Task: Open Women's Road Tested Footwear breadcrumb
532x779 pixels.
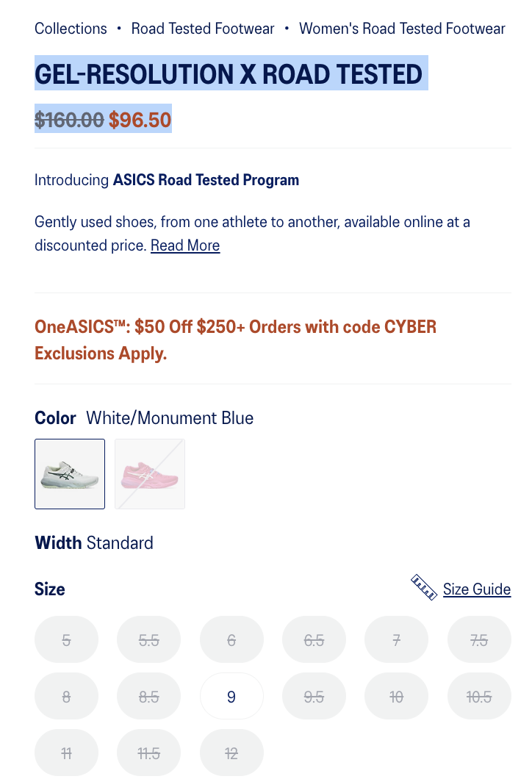Action: coord(402,29)
